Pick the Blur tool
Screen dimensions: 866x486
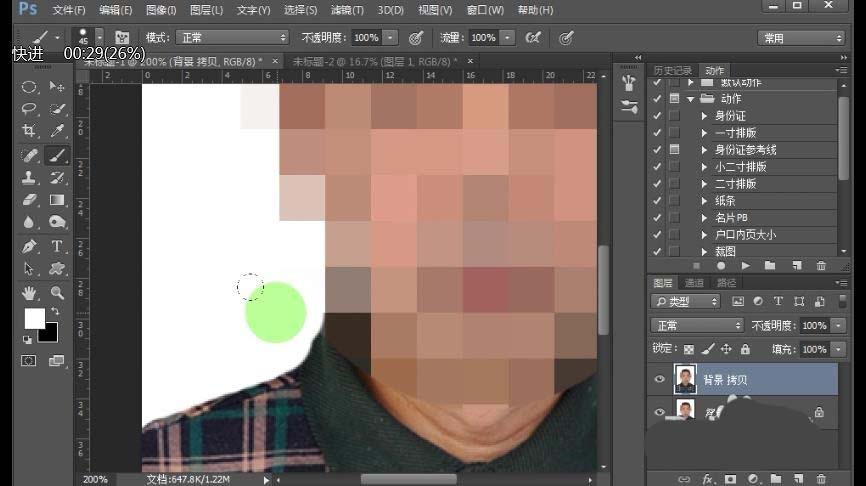click(29, 222)
